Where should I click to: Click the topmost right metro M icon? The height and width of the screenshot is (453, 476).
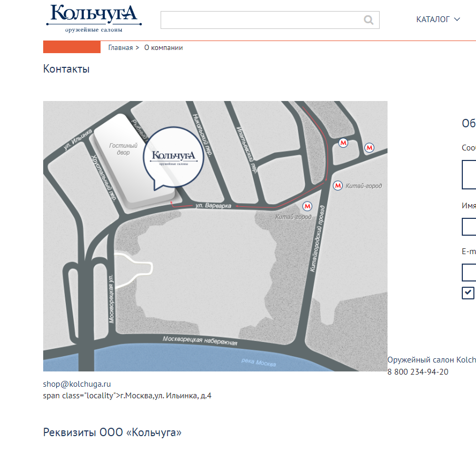coord(369,148)
